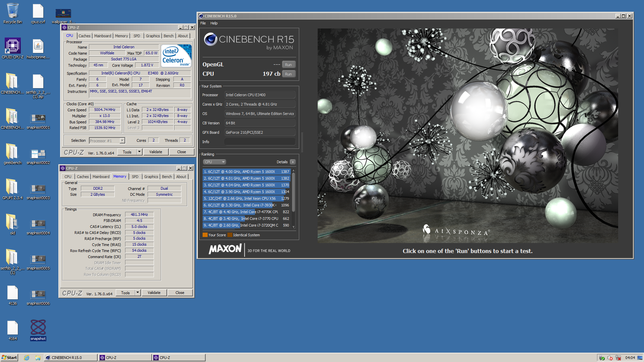The width and height of the screenshot is (644, 362).
Task: Click the Identical System brown color swatch
Action: click(x=230, y=235)
